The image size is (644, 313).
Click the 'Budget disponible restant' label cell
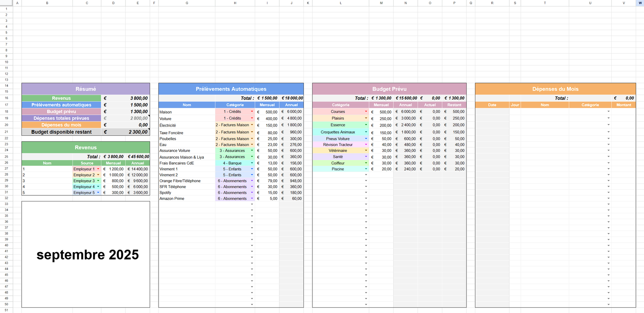point(61,132)
